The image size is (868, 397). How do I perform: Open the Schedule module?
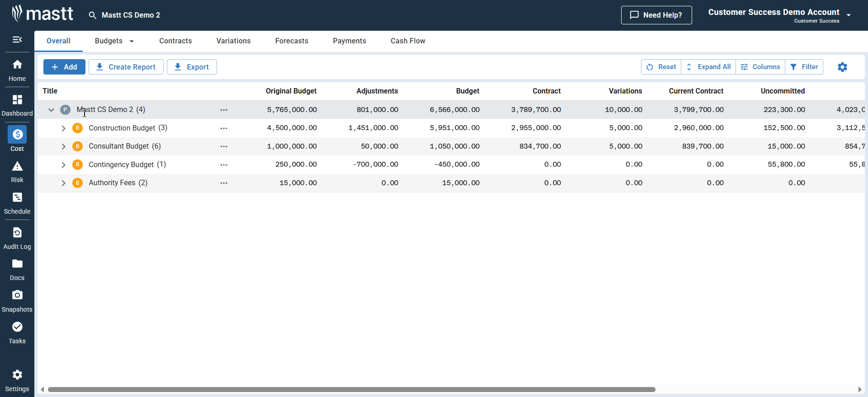[x=17, y=204]
